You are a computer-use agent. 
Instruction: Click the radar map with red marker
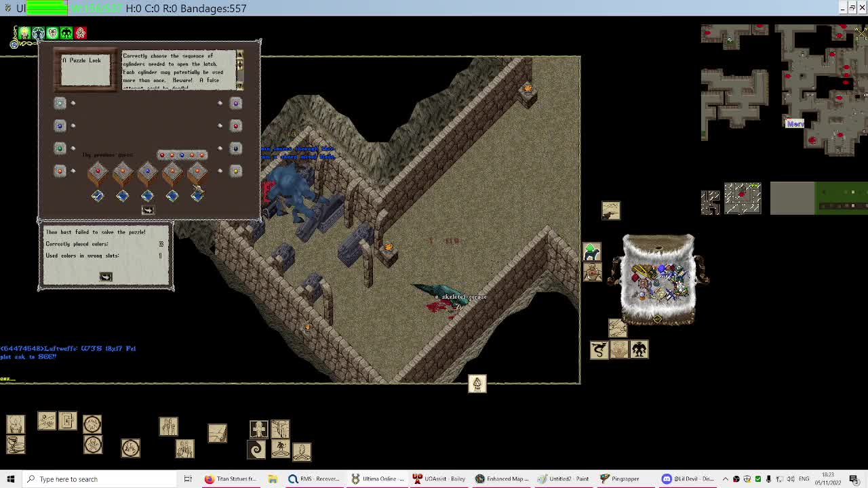pyautogui.click(x=743, y=198)
